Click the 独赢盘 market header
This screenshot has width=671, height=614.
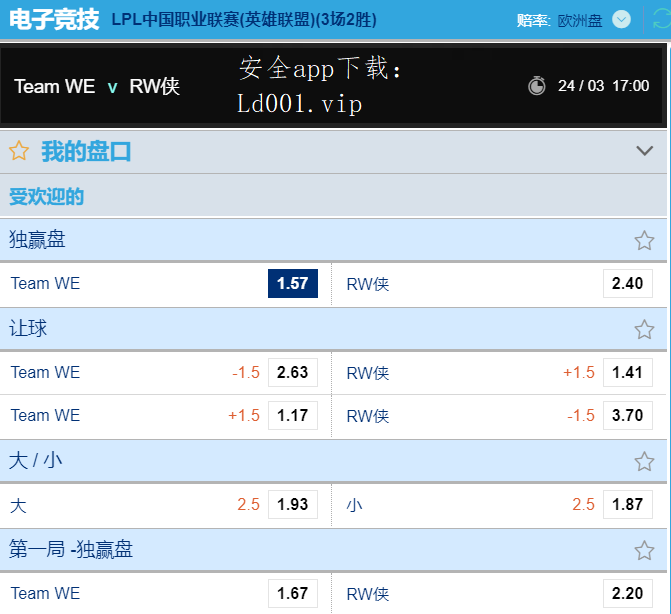pyautogui.click(x=333, y=240)
